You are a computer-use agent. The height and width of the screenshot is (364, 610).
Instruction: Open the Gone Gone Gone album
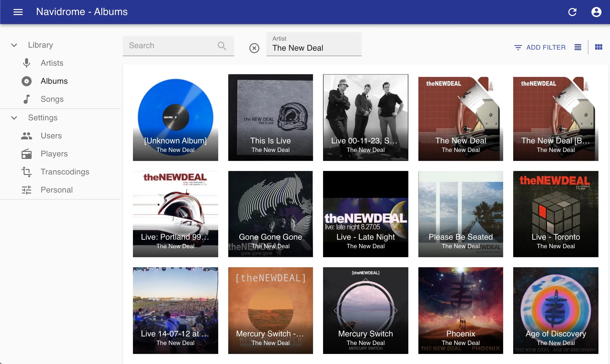270,214
